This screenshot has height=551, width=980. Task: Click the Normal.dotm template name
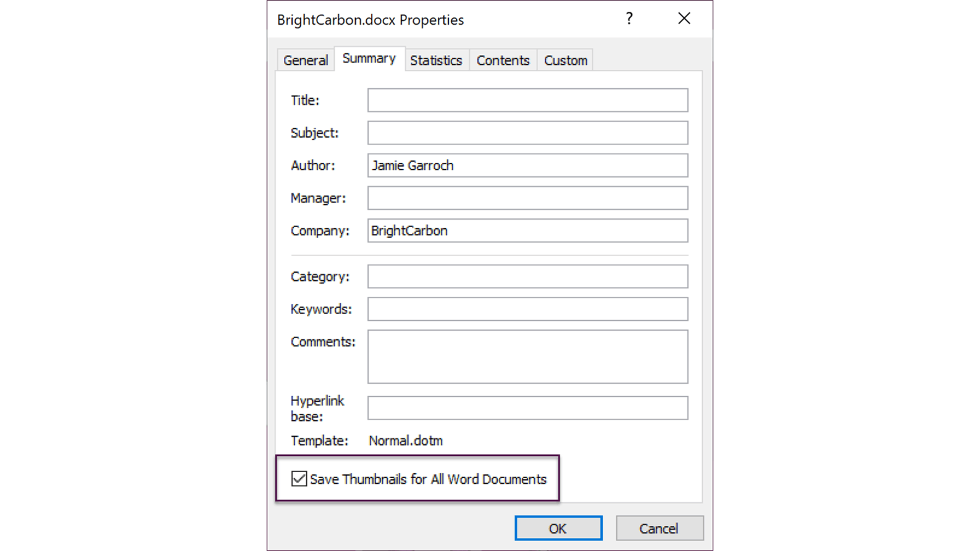406,441
